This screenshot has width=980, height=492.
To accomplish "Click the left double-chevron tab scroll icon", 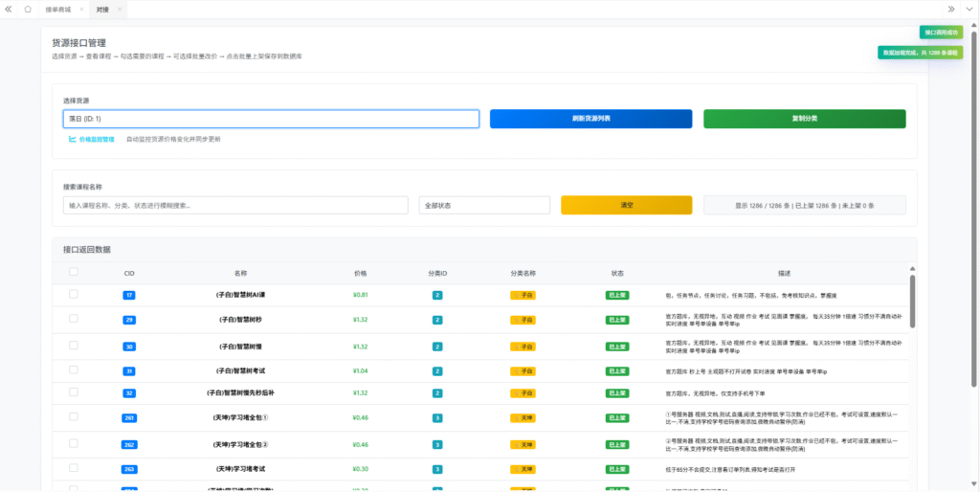I will 9,9.
